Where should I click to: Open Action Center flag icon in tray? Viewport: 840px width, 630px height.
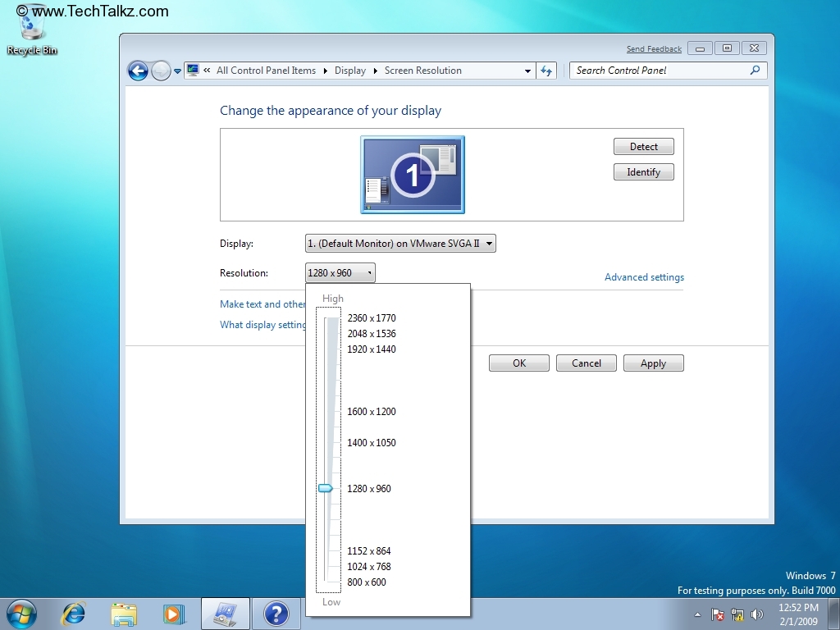(717, 614)
